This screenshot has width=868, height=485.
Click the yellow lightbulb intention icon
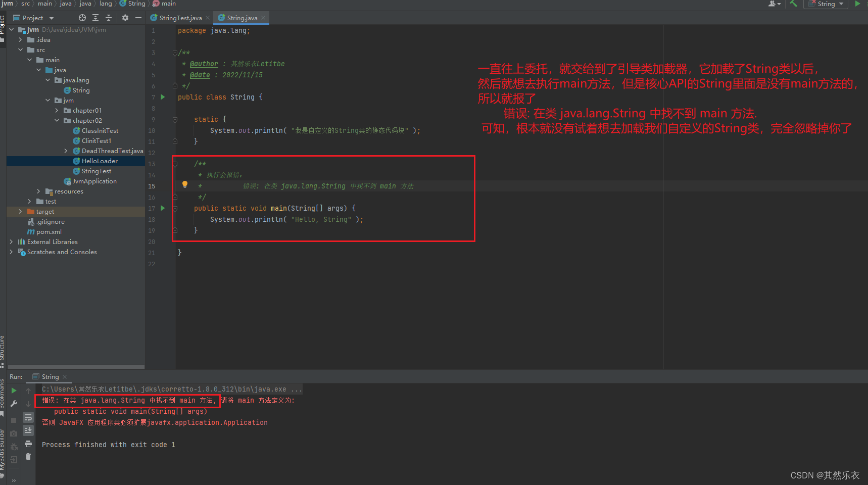[185, 184]
